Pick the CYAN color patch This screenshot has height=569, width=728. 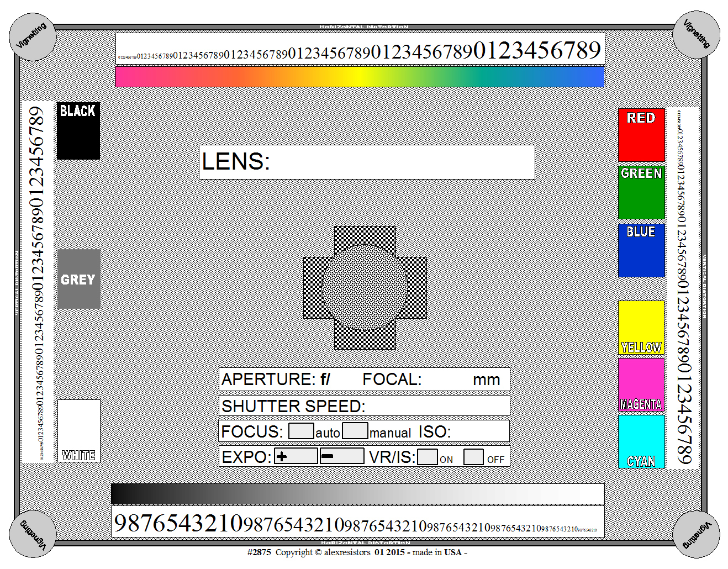click(x=641, y=441)
